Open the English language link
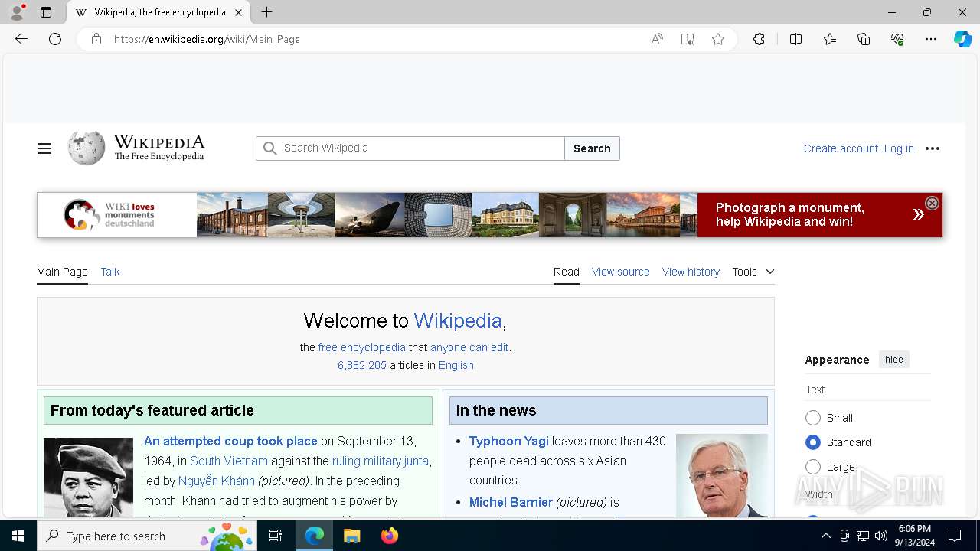Image resolution: width=980 pixels, height=551 pixels. 456,365
